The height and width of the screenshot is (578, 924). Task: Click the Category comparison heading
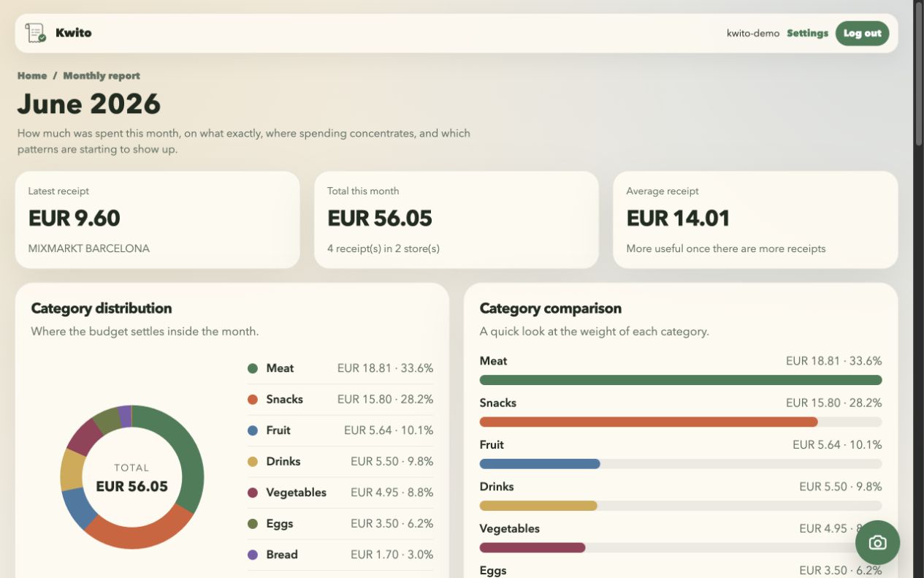[x=551, y=308]
